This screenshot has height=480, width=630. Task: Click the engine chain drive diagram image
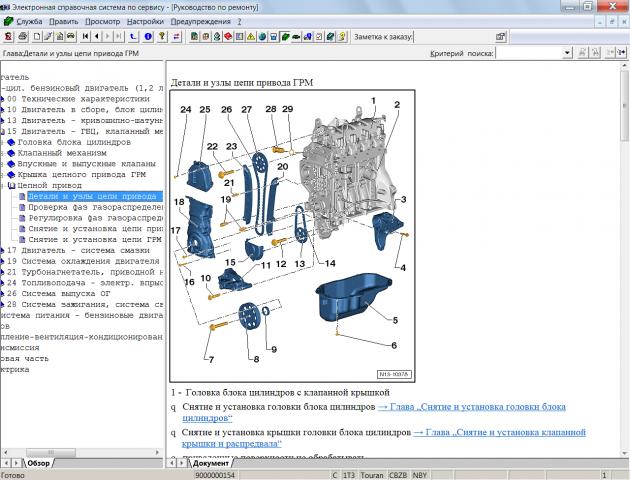tap(292, 236)
